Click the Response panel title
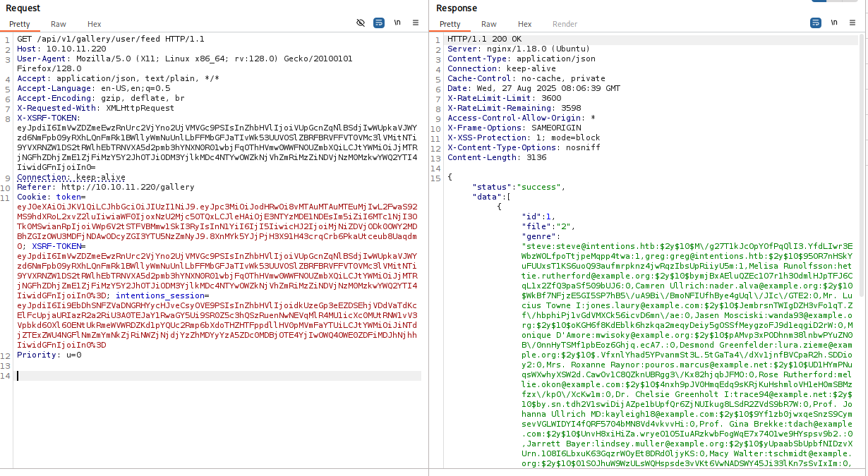 (457, 8)
